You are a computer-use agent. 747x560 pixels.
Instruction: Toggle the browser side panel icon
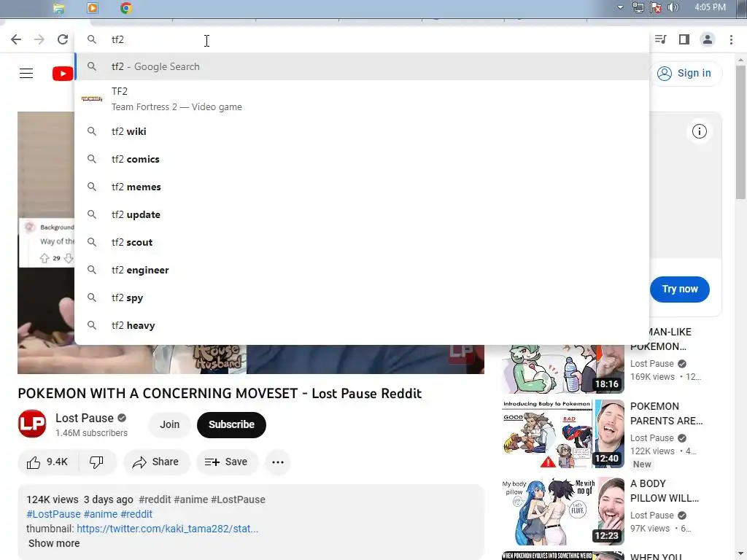point(684,39)
